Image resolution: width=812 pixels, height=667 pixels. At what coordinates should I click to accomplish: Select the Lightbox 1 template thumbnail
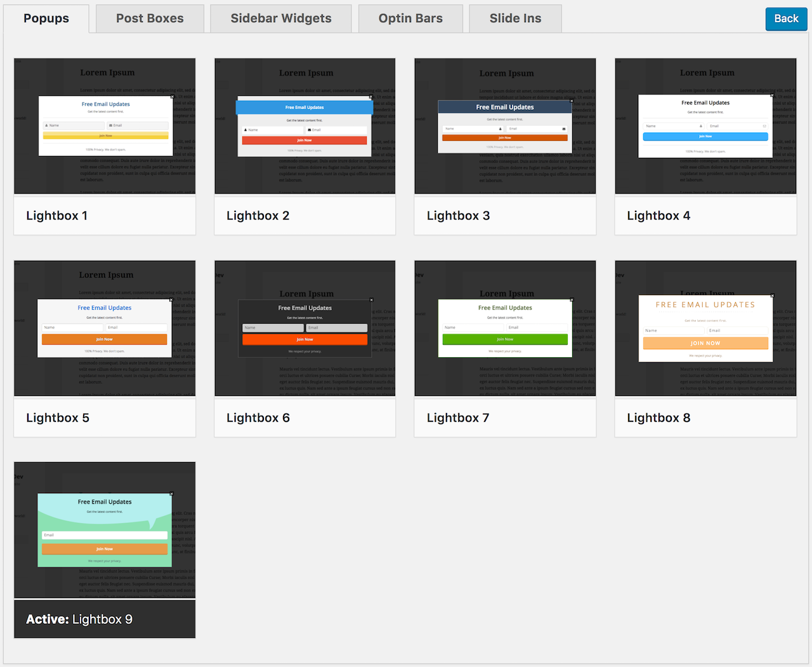coord(105,126)
